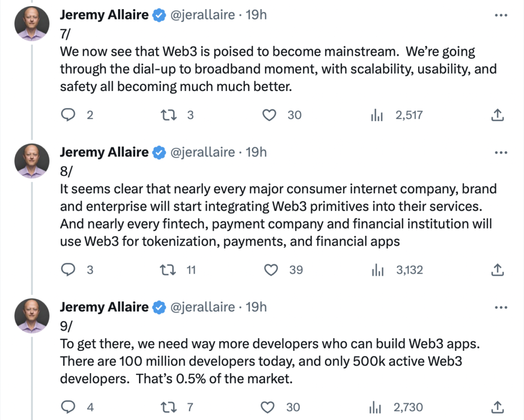This screenshot has height=420, width=524.
Task: View analytics of the 3,132 views tweet
Action: coord(377,270)
